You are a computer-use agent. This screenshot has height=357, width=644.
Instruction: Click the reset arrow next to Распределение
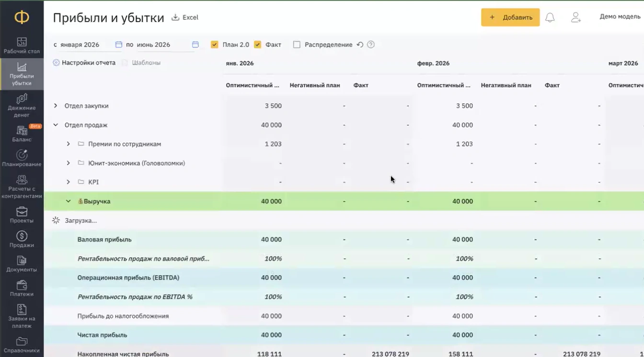(x=360, y=45)
